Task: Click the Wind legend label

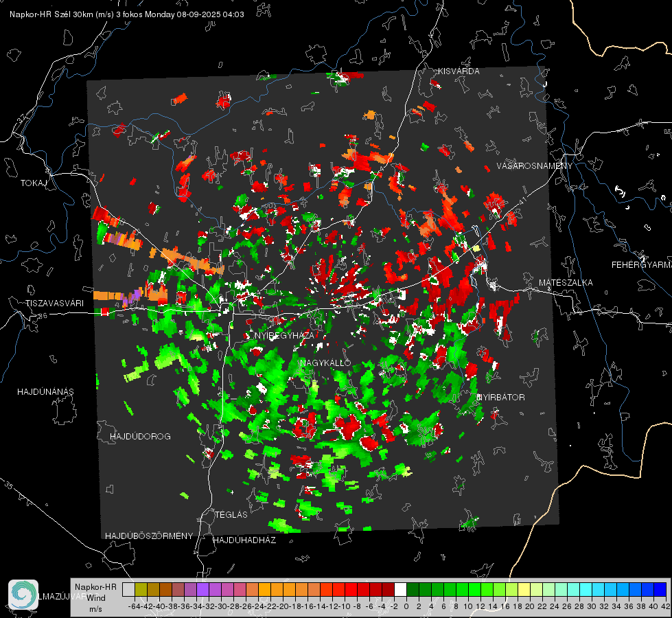Action: tap(96, 598)
